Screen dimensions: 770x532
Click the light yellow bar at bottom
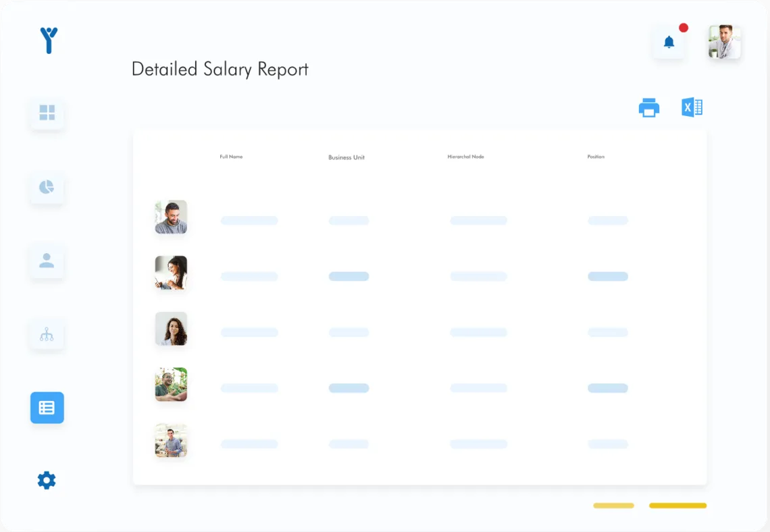(x=613, y=505)
